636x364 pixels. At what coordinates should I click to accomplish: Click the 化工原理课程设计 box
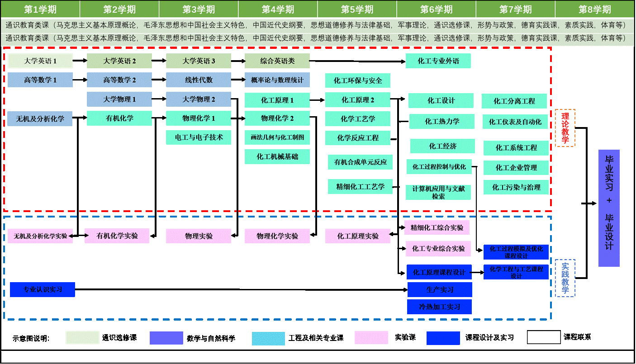(439, 272)
